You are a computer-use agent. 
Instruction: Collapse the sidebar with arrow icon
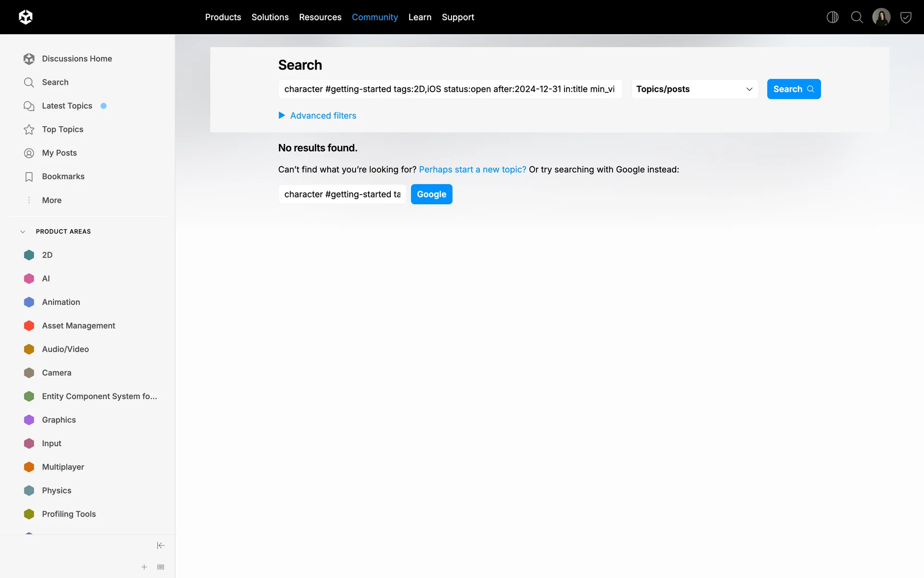[x=161, y=545]
